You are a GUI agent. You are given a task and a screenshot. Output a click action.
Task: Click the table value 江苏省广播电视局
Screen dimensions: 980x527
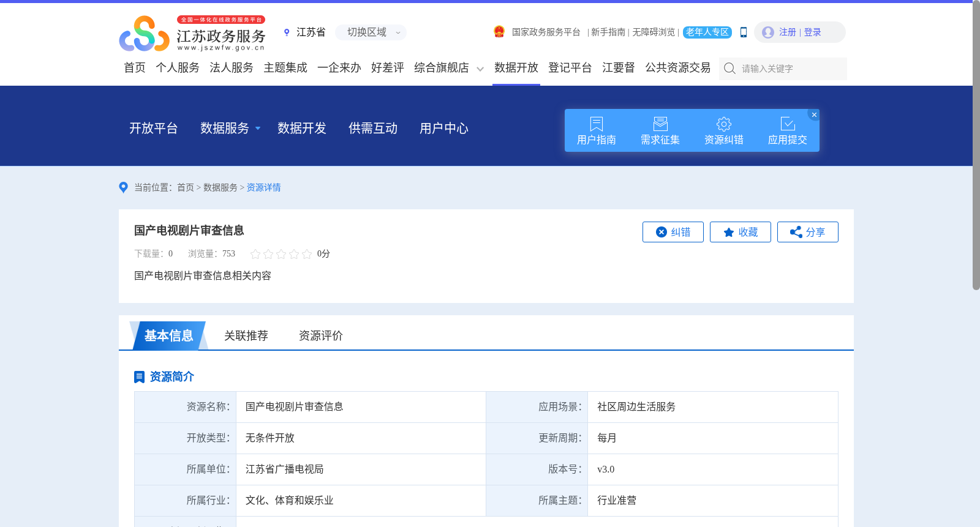(285, 469)
